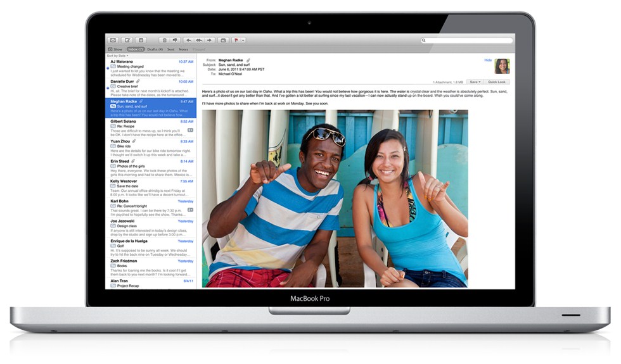
Task: Mark as junk with the thumbs-down icon
Action: [x=175, y=40]
